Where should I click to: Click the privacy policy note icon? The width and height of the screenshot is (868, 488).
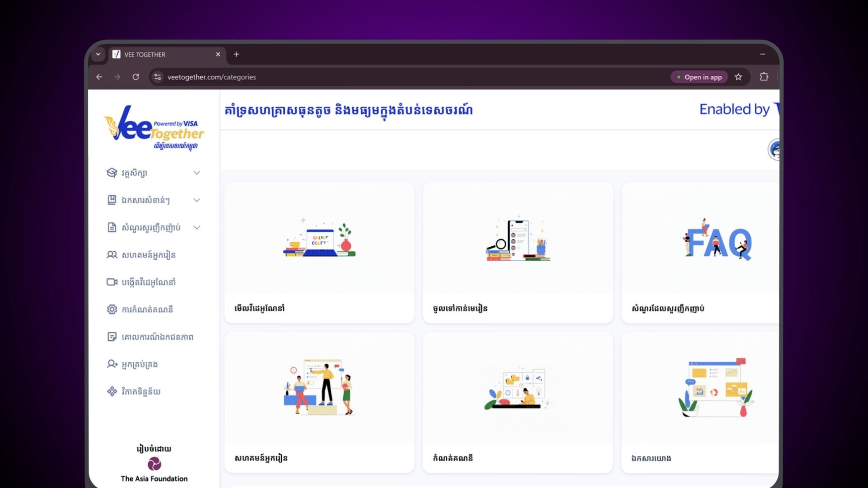click(x=112, y=337)
